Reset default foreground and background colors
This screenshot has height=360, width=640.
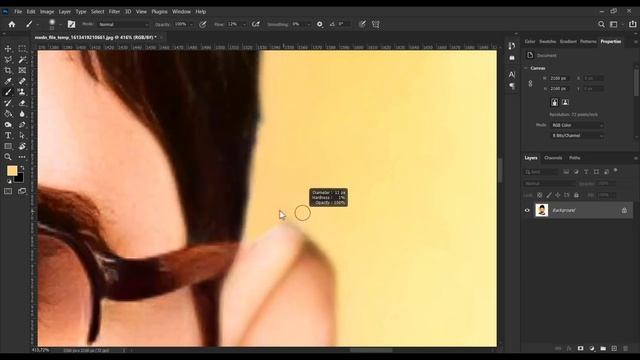tap(9, 181)
